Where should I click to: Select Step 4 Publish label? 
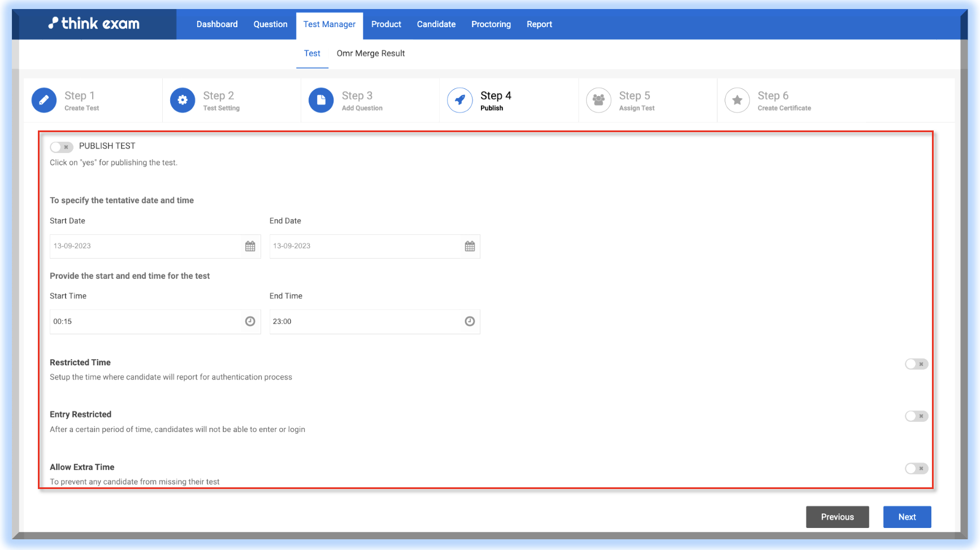coord(496,101)
